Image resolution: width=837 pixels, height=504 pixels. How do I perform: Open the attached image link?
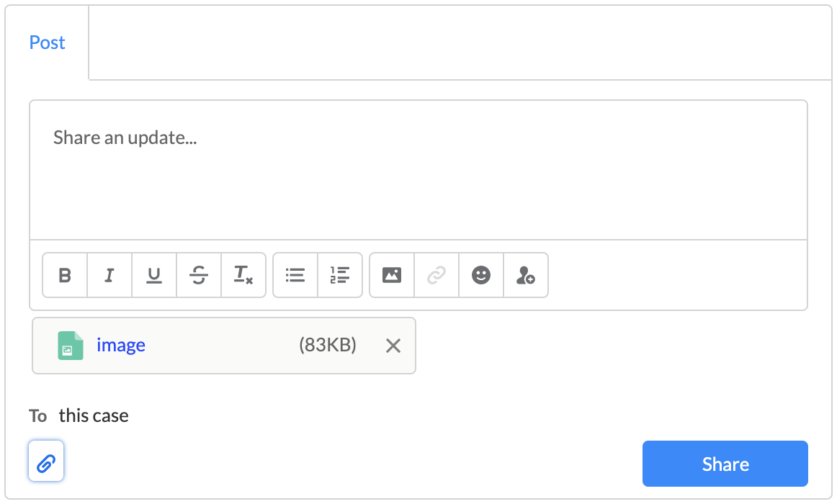120,345
